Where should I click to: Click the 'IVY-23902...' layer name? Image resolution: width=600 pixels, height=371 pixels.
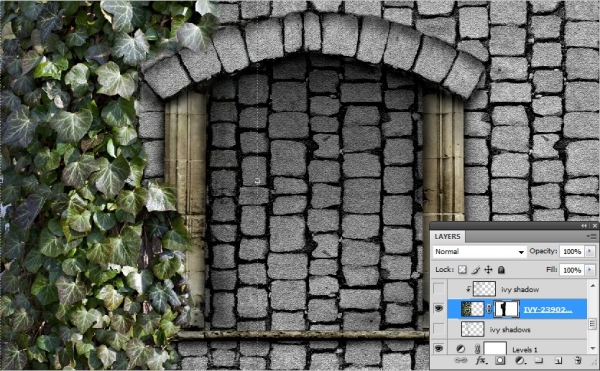click(x=548, y=309)
